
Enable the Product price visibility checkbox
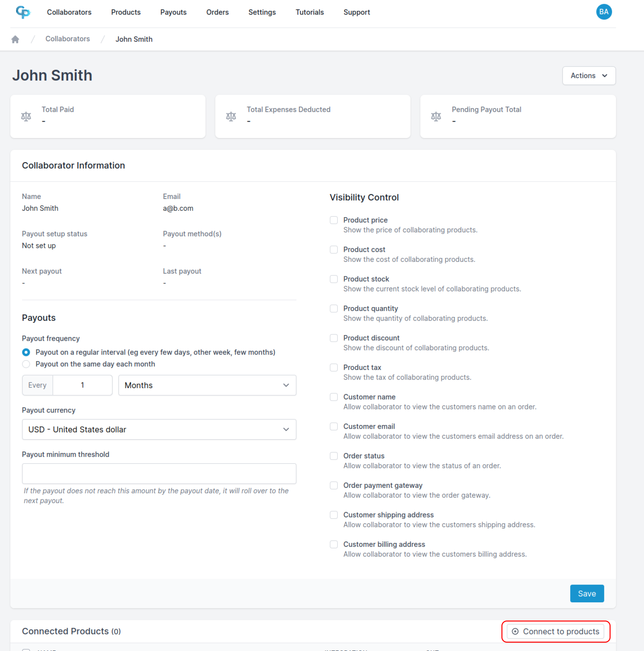334,220
